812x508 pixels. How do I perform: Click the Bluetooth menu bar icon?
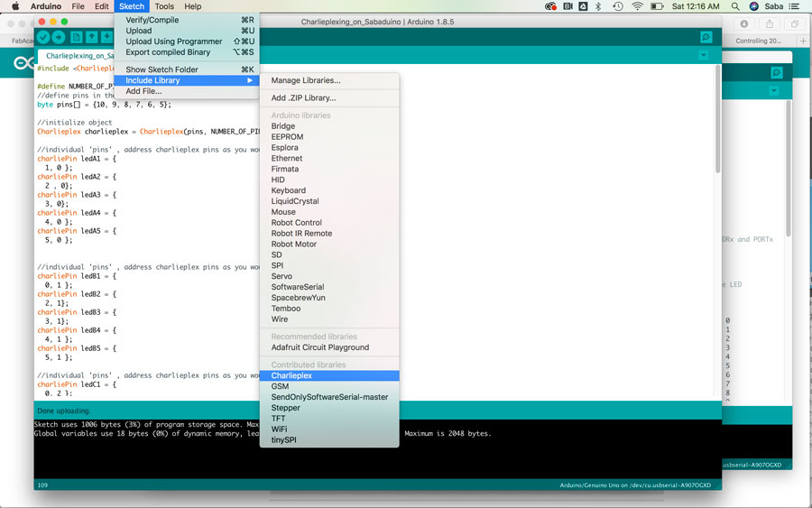pyautogui.click(x=598, y=6)
